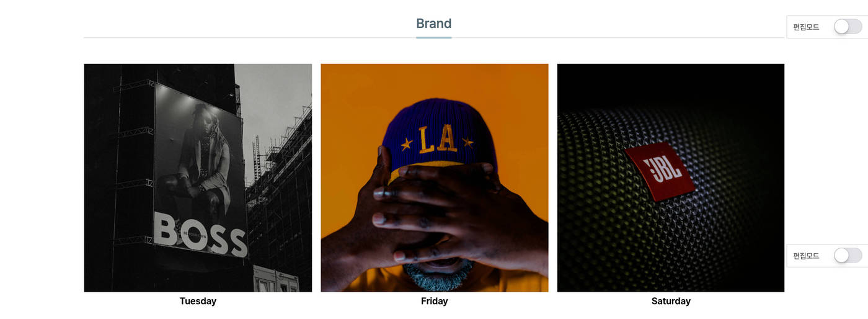This screenshot has width=868, height=319.
Task: Click the Saturday caption
Action: pyautogui.click(x=671, y=301)
